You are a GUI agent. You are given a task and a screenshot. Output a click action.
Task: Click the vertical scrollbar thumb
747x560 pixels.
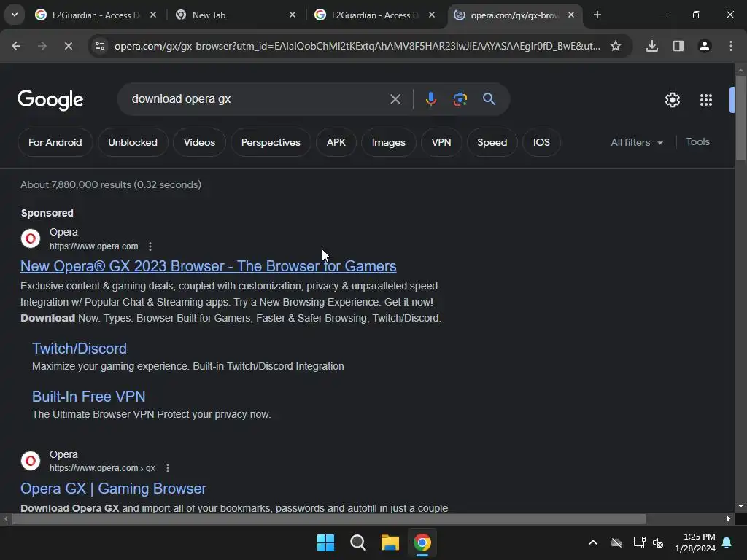(x=740, y=117)
